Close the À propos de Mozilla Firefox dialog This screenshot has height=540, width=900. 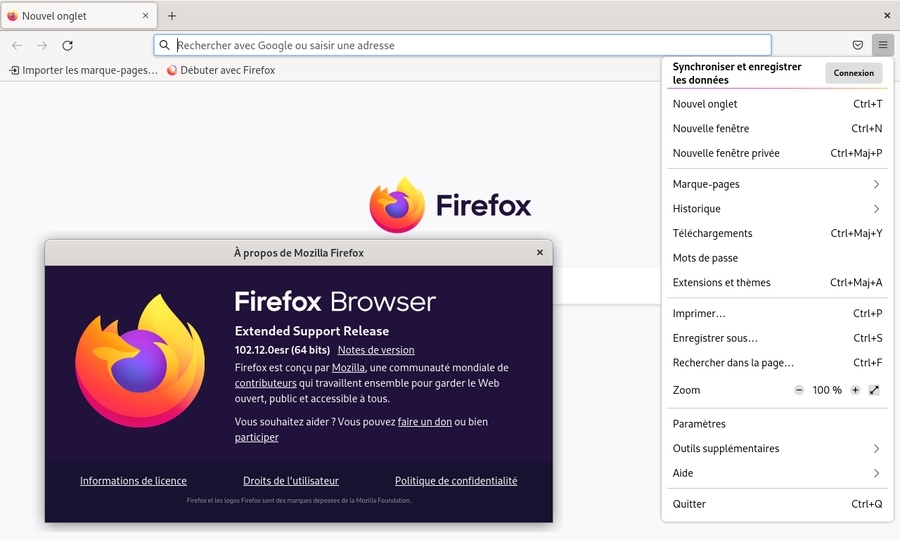click(x=540, y=252)
